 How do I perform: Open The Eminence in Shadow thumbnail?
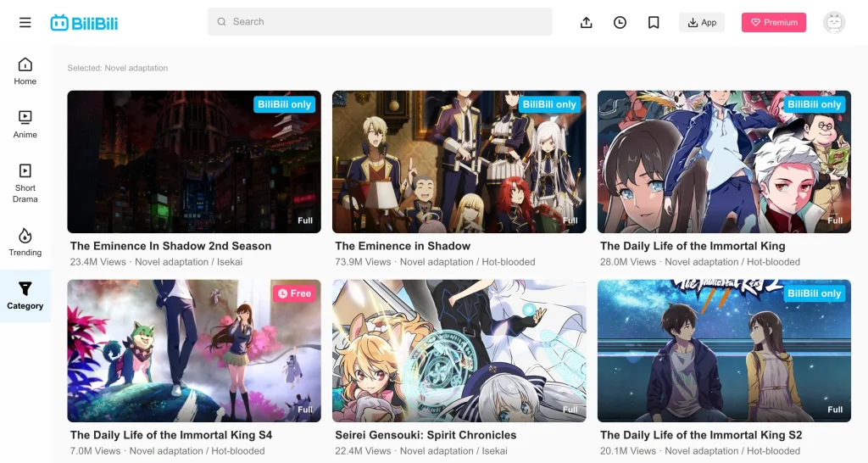tap(459, 162)
